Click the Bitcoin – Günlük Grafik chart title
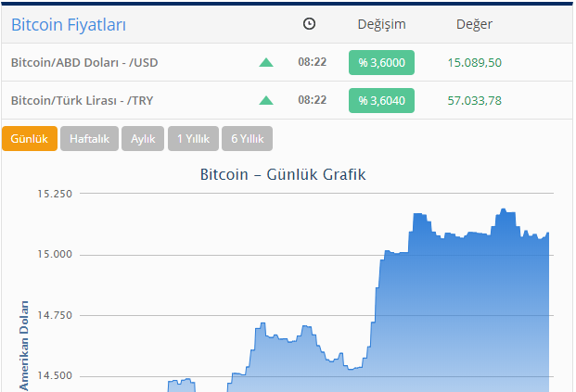 tap(283, 175)
